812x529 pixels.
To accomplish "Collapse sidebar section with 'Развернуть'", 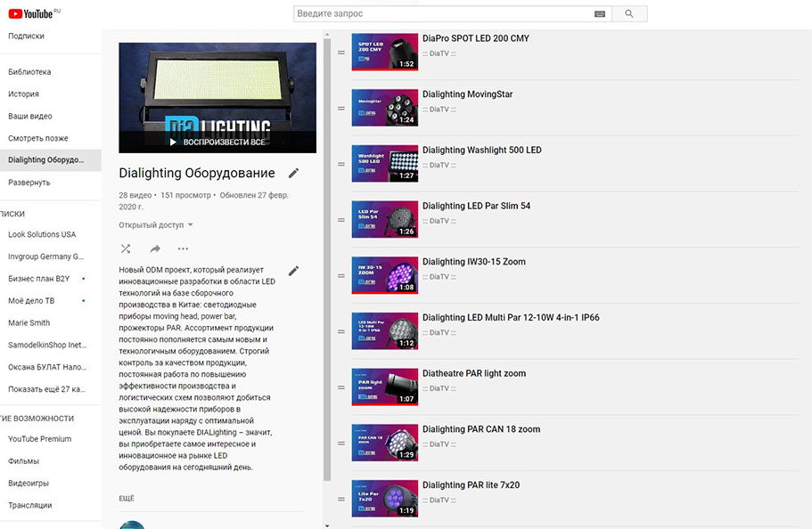I will (x=29, y=183).
